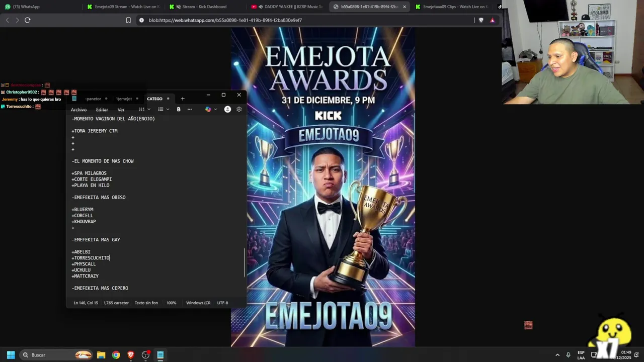
Task: Open the ESP LAA language indicator
Action: (x=581, y=355)
